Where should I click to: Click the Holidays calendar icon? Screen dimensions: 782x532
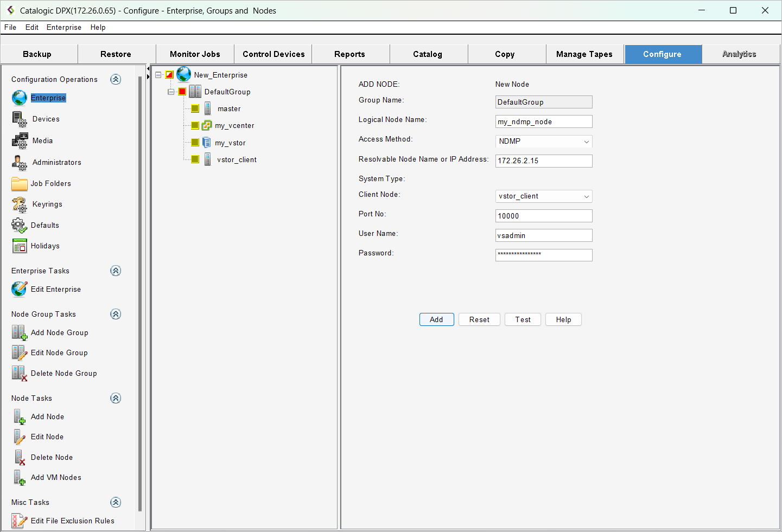(20, 246)
